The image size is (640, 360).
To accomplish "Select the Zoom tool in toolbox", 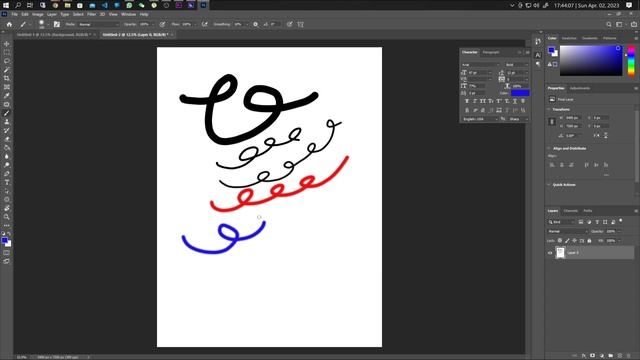I will coord(7,217).
